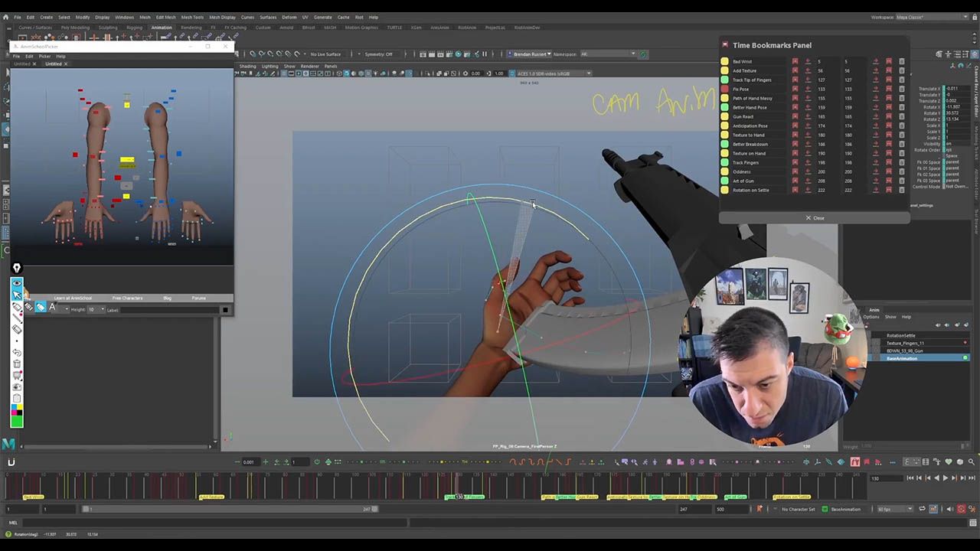Open the Mesh Tools menu
The height and width of the screenshot is (551, 980).
(192, 17)
